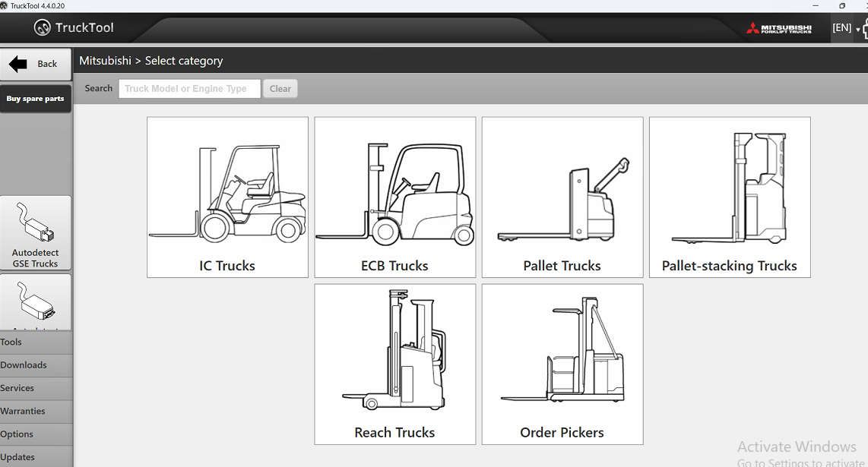Screen dimensions: 868x467
Task: Click the TruckTool logo in the header
Action: (x=73, y=27)
